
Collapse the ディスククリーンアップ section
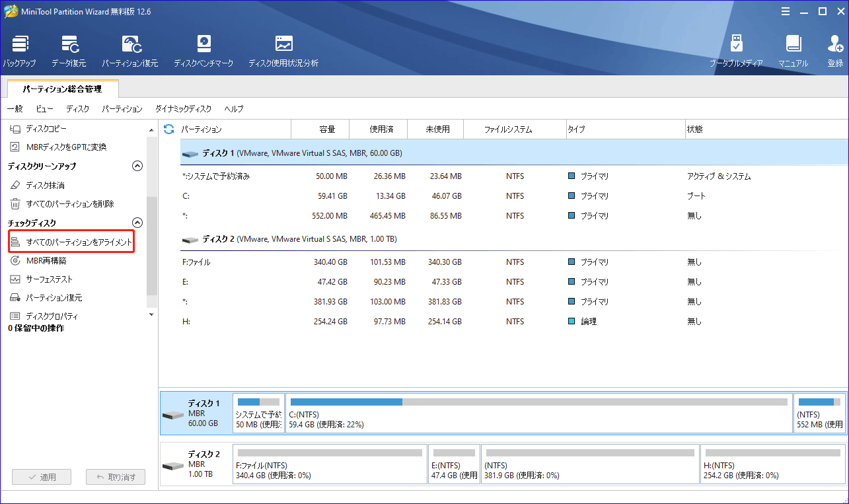137,166
